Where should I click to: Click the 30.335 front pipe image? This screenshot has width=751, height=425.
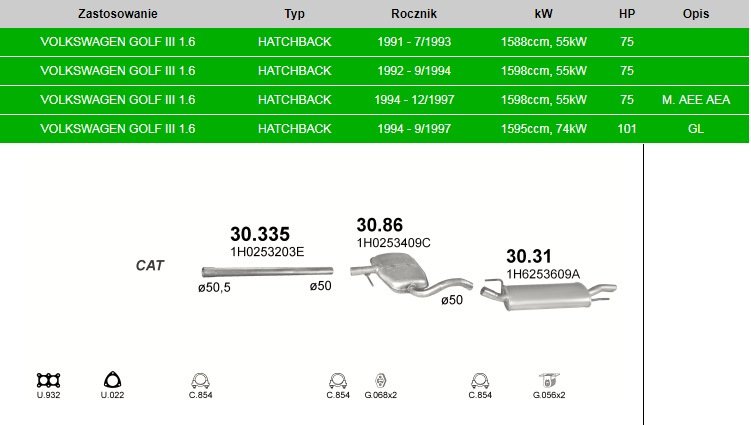coord(267,272)
